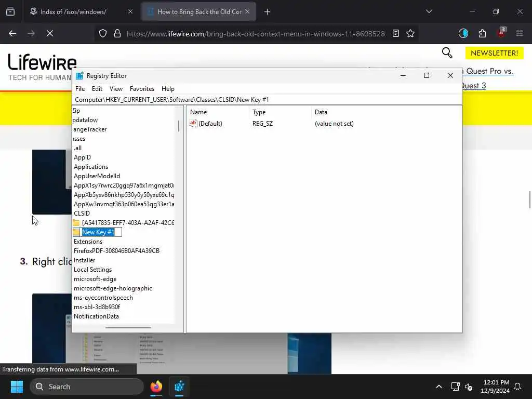The width and height of the screenshot is (532, 399).
Task: Select the Extensions key
Action: [88, 242]
